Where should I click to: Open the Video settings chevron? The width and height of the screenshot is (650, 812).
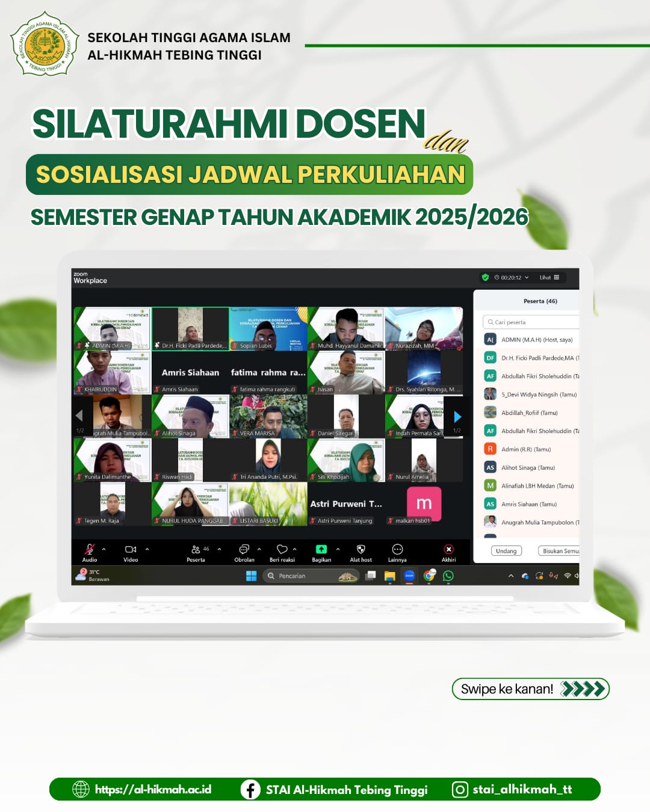pyautogui.click(x=147, y=549)
